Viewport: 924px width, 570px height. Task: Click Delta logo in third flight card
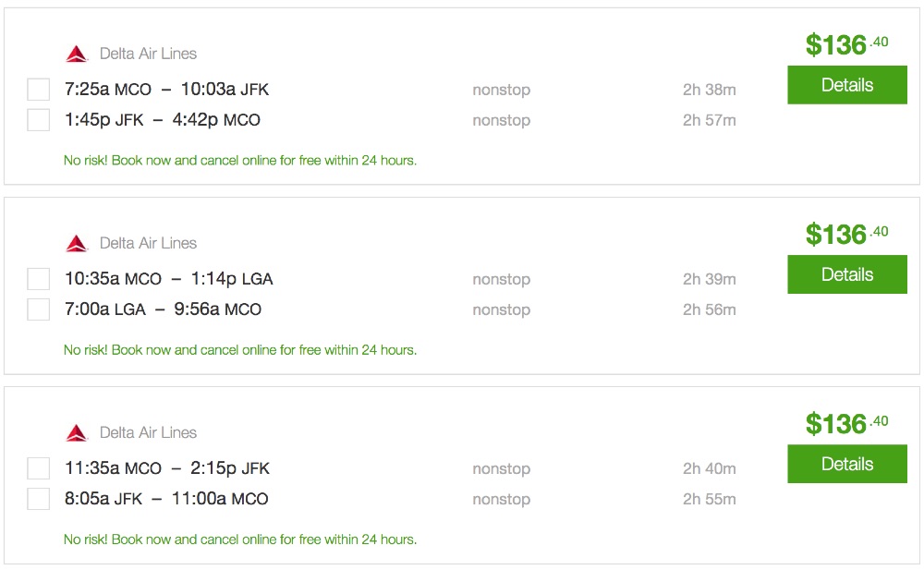click(x=77, y=432)
